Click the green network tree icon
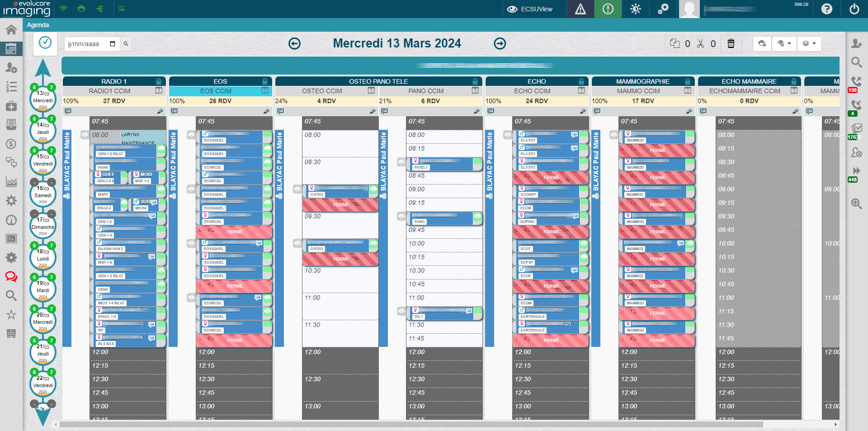868x431 pixels. coord(100,9)
